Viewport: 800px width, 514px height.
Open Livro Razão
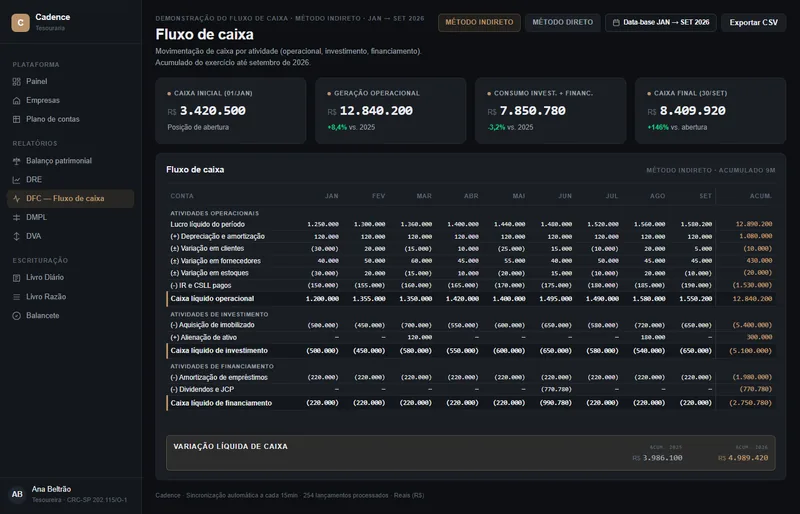click(x=70, y=297)
